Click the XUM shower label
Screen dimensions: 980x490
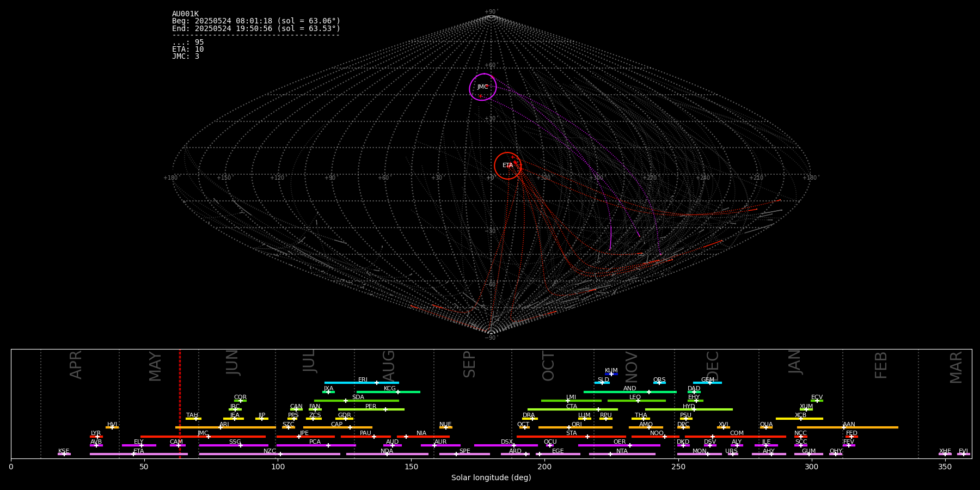tap(806, 407)
